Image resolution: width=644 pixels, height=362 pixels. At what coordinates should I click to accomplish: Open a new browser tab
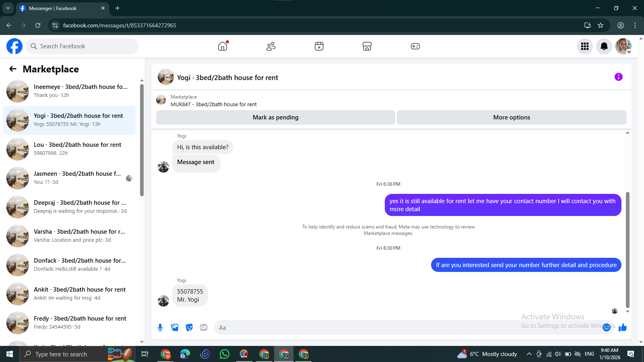[x=118, y=8]
